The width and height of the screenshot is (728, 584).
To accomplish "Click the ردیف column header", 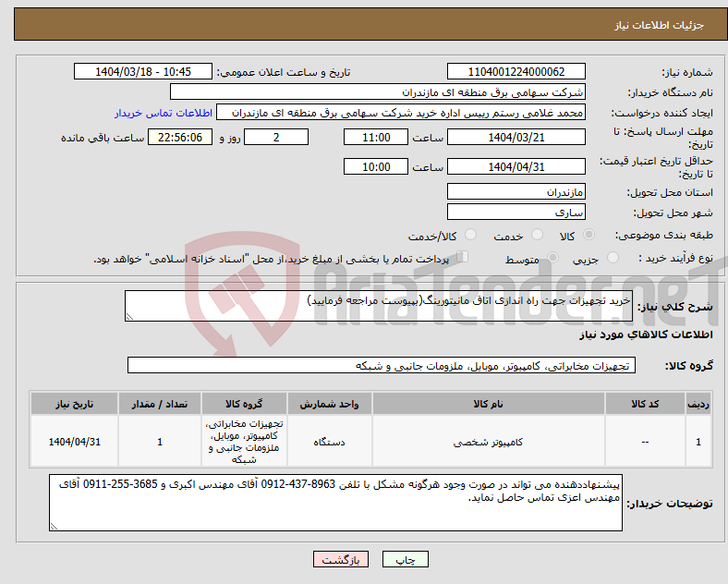I will pos(698,404).
